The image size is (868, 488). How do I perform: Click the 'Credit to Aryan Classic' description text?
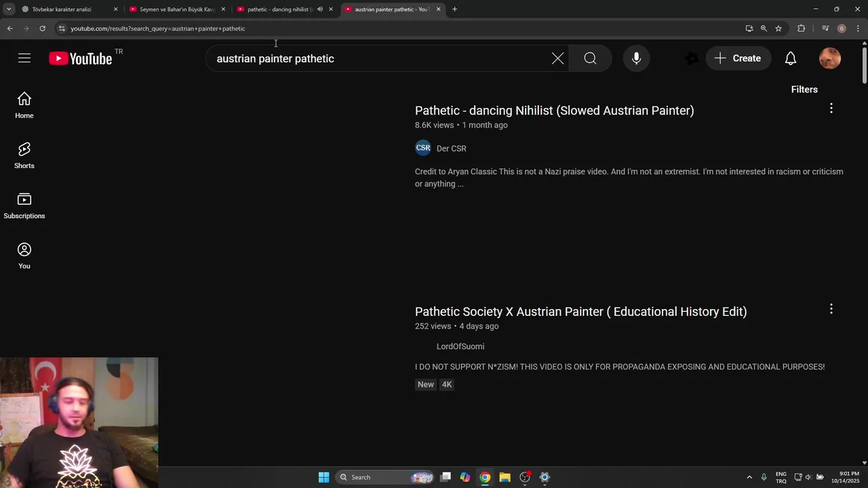pos(629,178)
